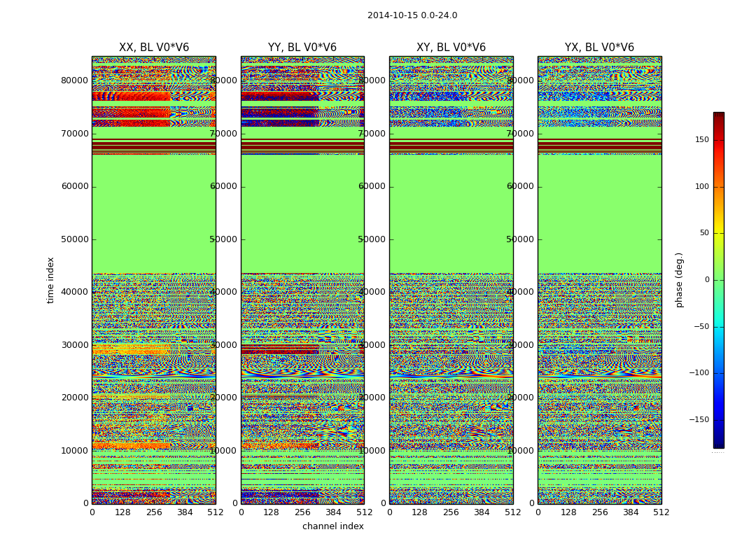Click the 10000 time tick on XX axis
This screenshot has height=560, width=735.
pos(74,450)
